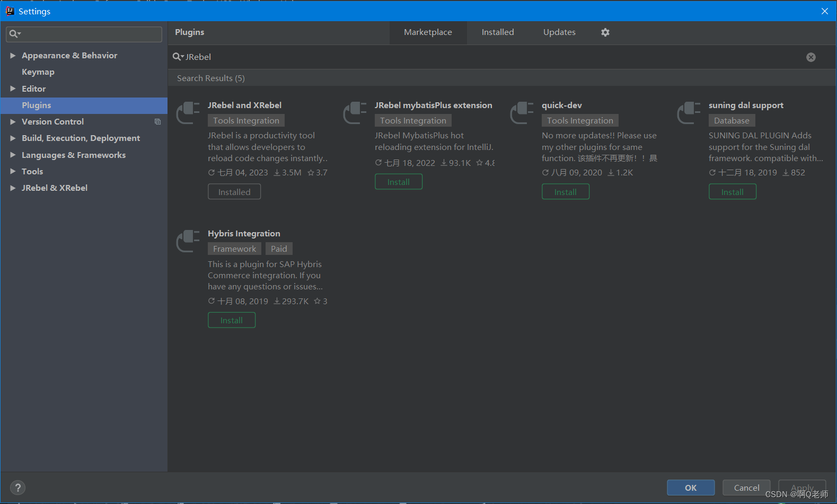Open the help question mark button
The height and width of the screenshot is (504, 837).
pyautogui.click(x=17, y=488)
